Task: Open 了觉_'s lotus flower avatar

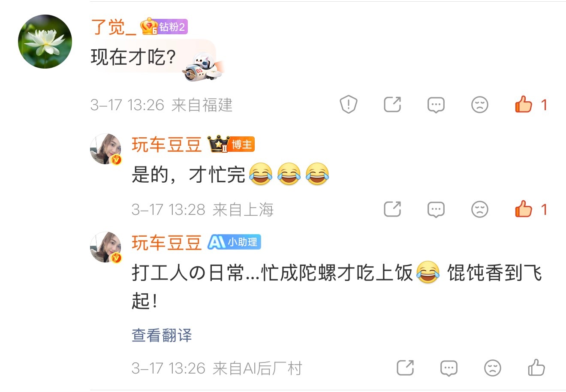Action: (x=45, y=42)
